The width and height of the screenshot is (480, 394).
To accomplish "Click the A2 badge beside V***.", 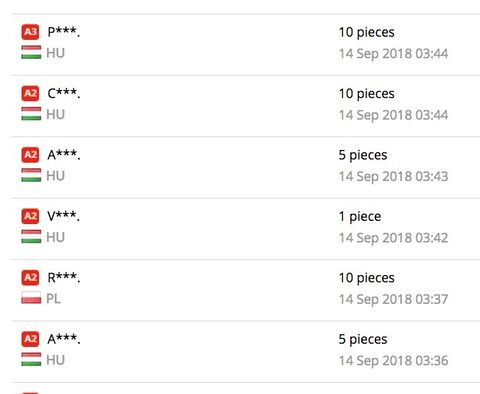I will (x=30, y=216).
